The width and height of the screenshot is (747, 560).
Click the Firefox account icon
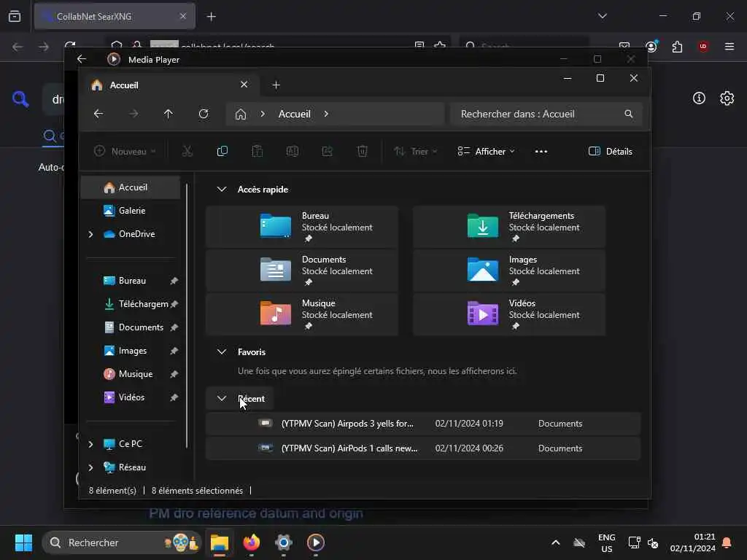point(651,46)
